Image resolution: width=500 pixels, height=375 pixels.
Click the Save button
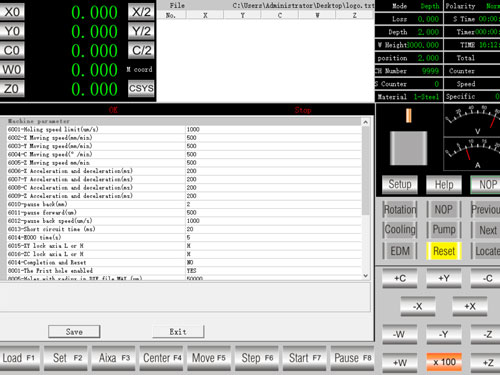74,332
